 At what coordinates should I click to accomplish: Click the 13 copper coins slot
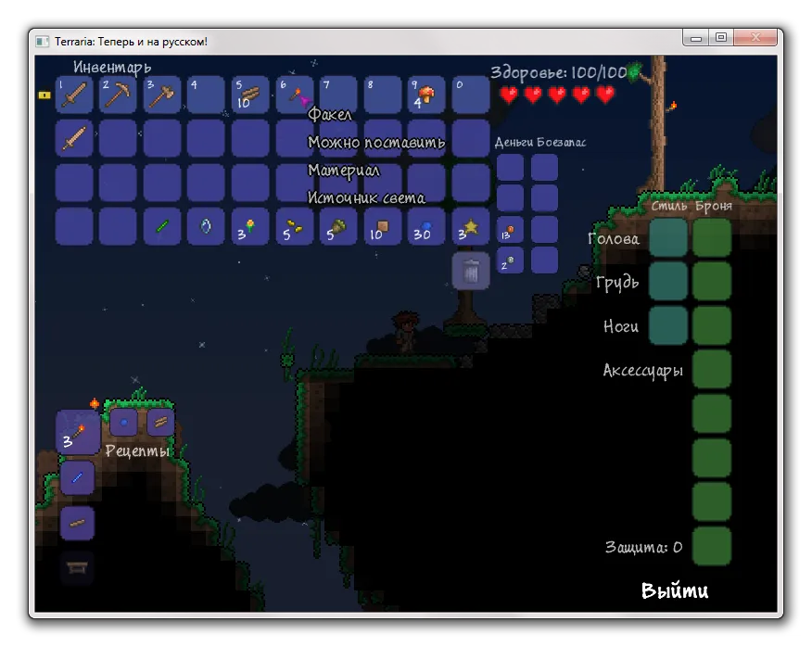point(510,230)
